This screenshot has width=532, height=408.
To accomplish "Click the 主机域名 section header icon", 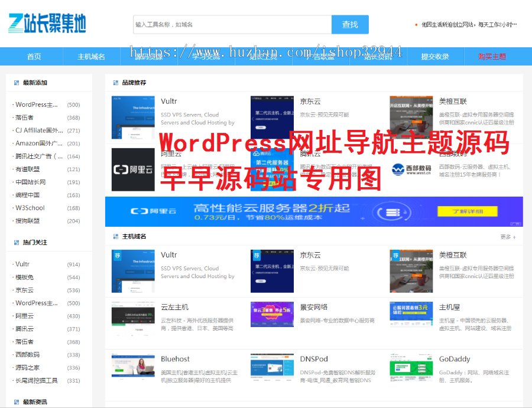I will 116,236.
